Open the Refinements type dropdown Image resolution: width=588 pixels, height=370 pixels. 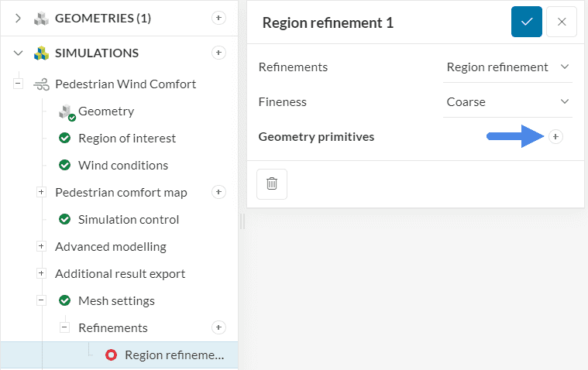507,67
